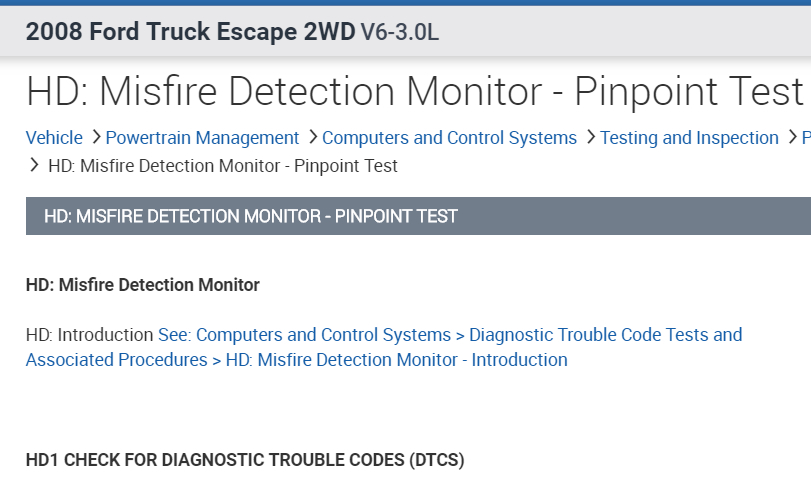Open the Powertrain Management breadcrumb link
Image resolution: width=811 pixels, height=491 pixels.
click(x=202, y=138)
